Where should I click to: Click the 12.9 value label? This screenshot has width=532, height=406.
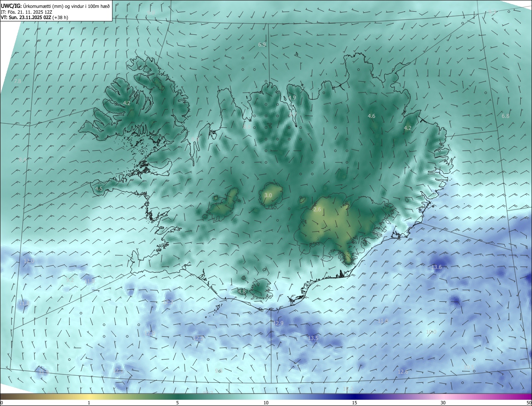pos(278,323)
